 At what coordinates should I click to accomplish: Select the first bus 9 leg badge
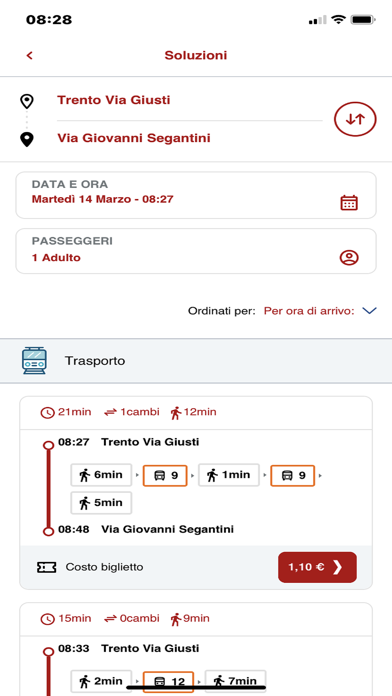165,475
